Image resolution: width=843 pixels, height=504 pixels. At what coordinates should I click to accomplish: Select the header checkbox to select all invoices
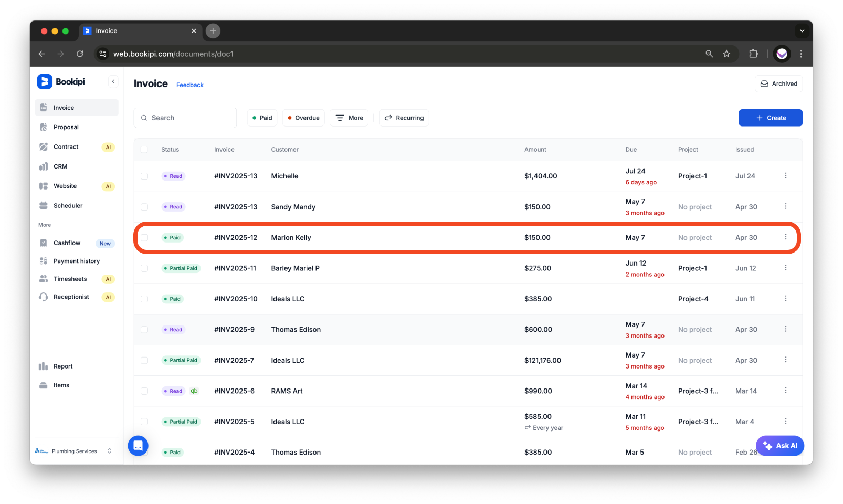[x=144, y=149]
